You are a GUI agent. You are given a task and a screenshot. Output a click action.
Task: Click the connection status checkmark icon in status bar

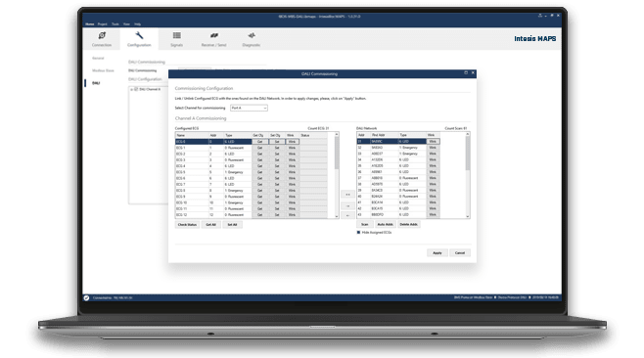click(x=86, y=297)
